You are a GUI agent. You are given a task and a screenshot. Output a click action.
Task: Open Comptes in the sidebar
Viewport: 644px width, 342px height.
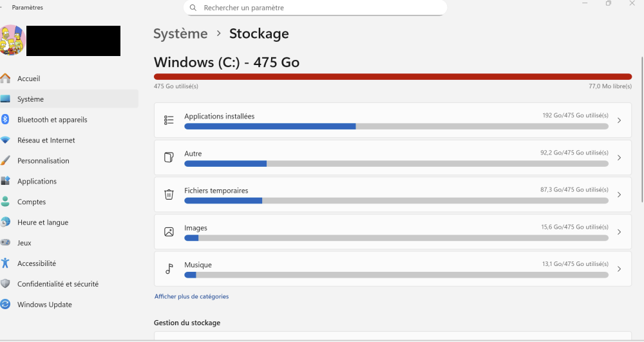(32, 202)
